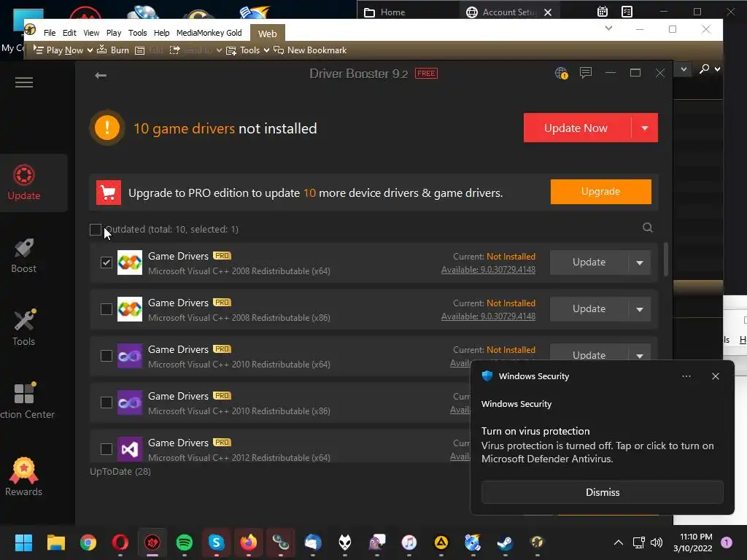Viewport: 747px width, 560px height.
Task: Click the volume icon in system tray
Action: (657, 542)
